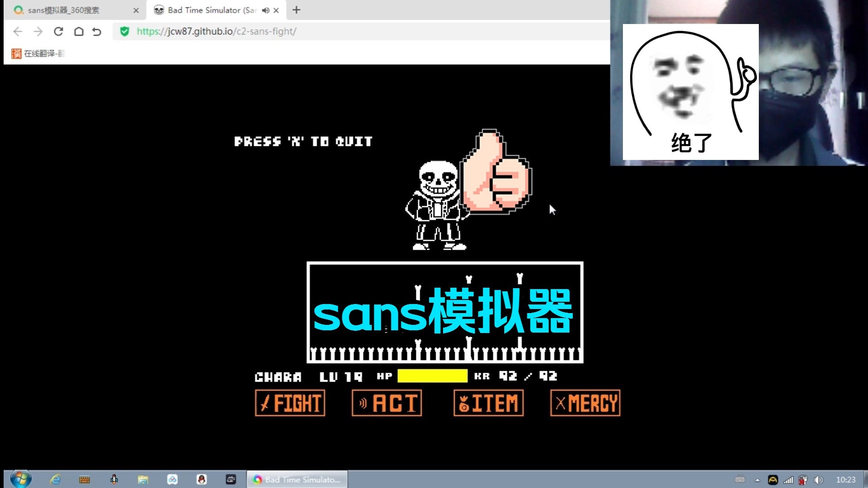Screen dimensions: 868x488
Task: Open the folder explorer from the taskbar
Action: click(143, 479)
